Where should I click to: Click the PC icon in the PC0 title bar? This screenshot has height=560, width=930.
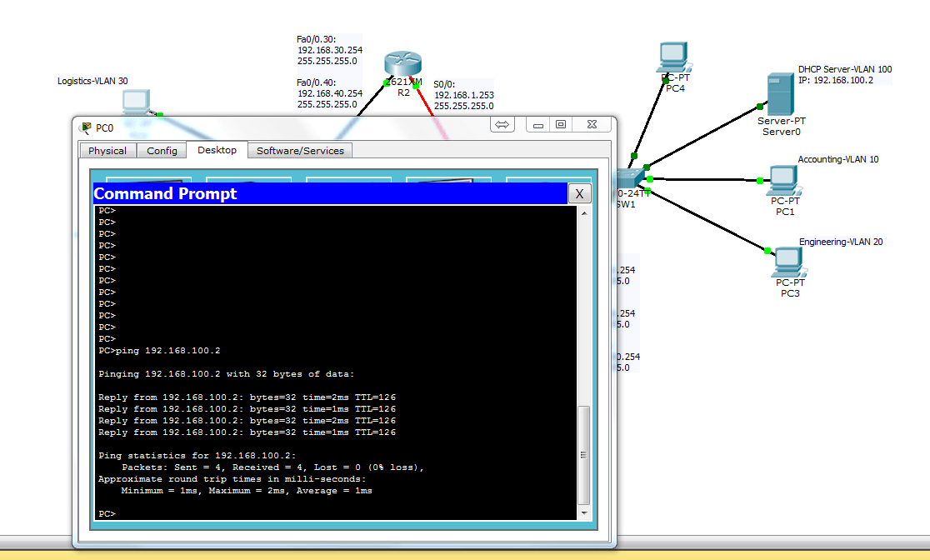point(85,127)
